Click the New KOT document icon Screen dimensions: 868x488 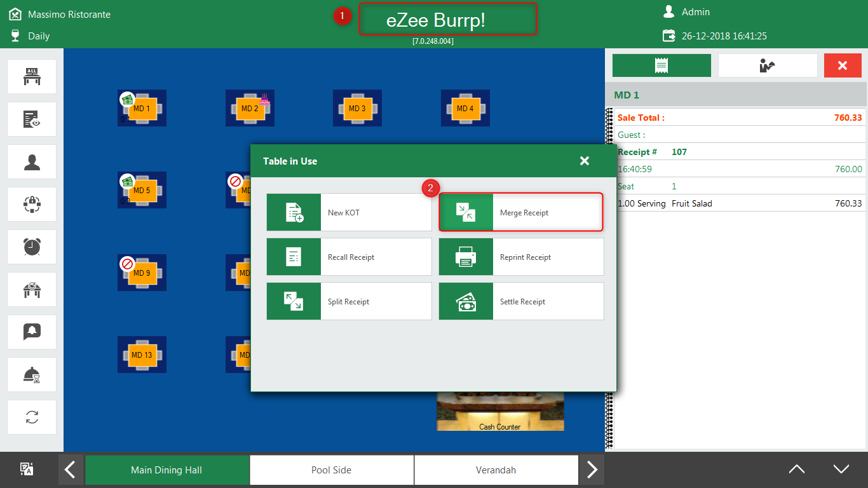[x=294, y=212]
